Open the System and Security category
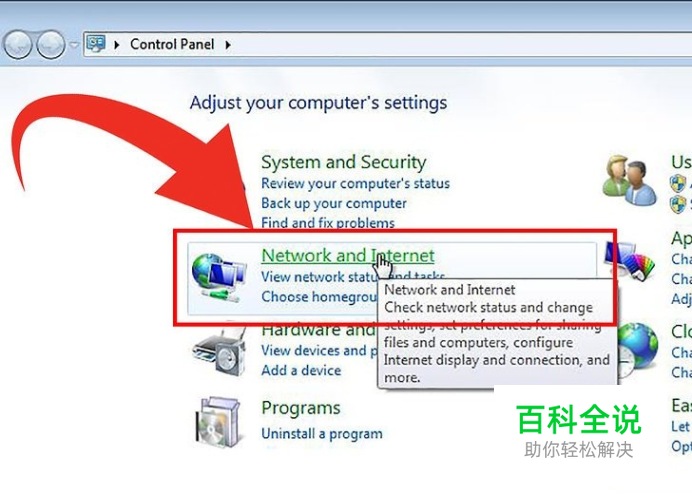This screenshot has height=494, width=692. 343,162
